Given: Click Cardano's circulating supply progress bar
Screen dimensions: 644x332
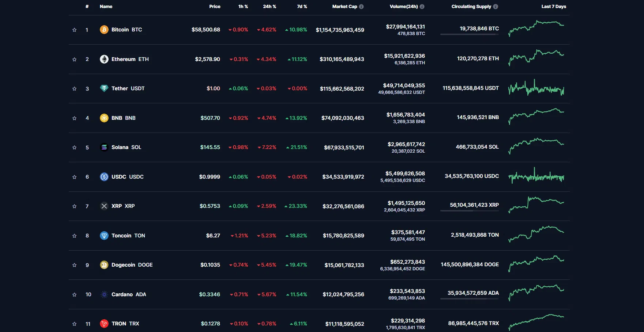Looking at the screenshot, I should (470, 299).
